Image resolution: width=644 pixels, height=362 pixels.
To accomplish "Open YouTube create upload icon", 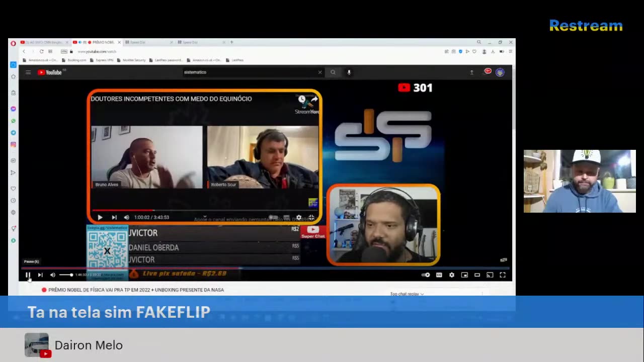I will pos(471,72).
